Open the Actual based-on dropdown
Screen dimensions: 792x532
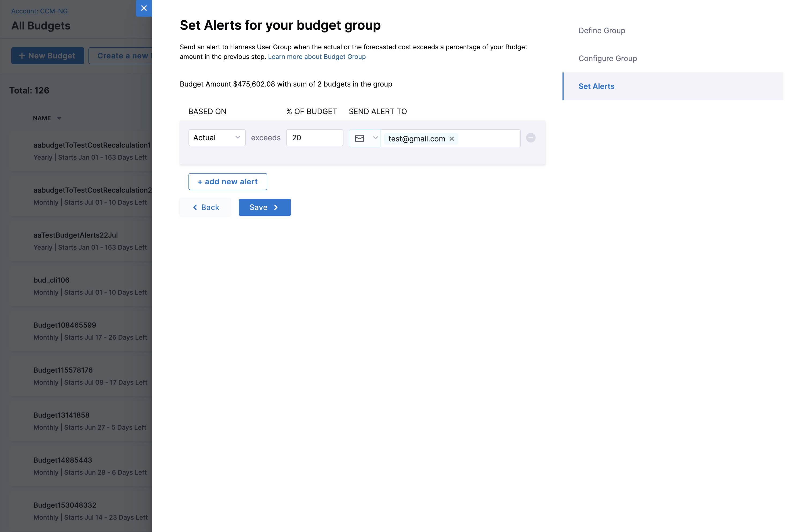tap(217, 138)
